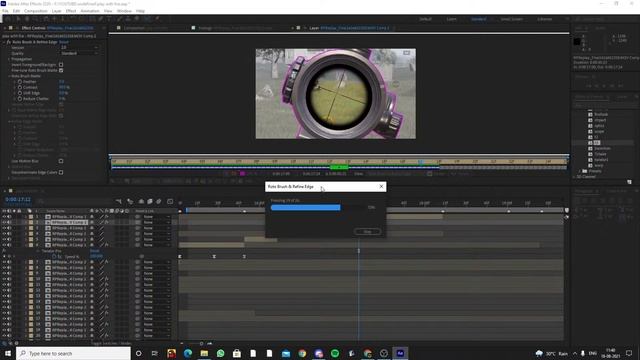Screen dimensions: 640x360
Task: Open Parent dropdown for layer 4
Action: (156, 234)
